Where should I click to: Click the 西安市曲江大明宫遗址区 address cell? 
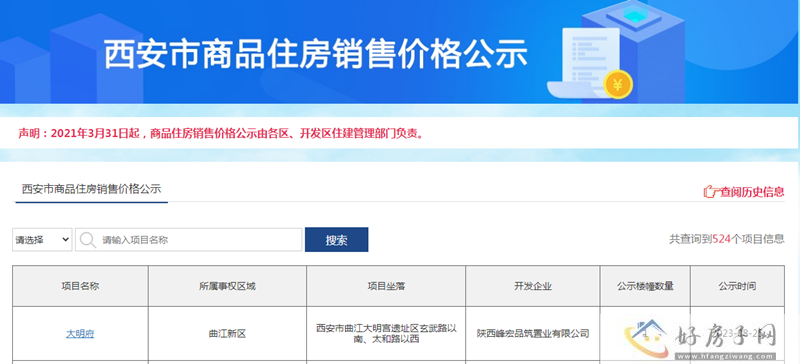(x=386, y=334)
